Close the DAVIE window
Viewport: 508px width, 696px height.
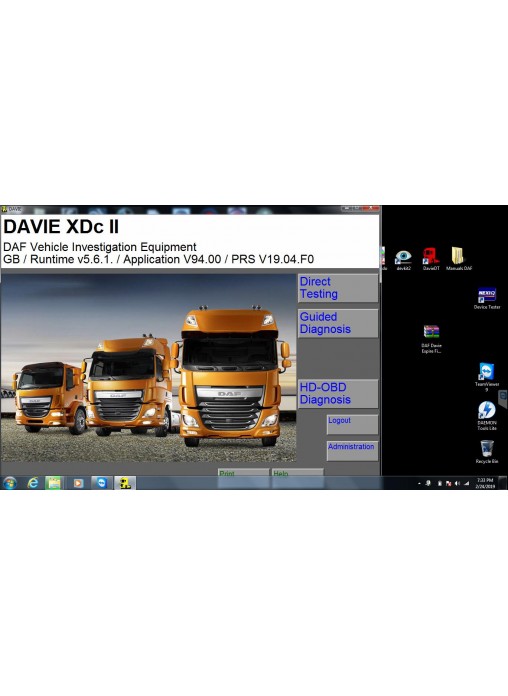tap(371, 208)
